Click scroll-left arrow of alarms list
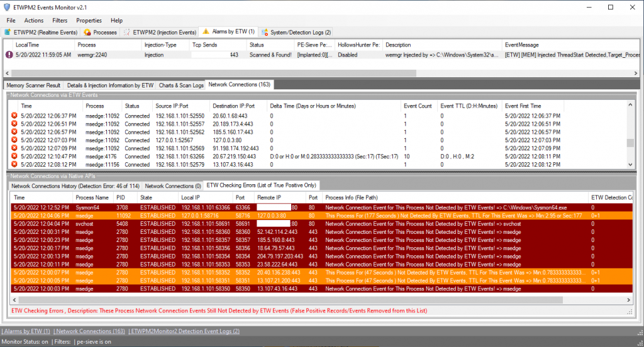The width and height of the screenshot is (644, 347). click(7, 73)
